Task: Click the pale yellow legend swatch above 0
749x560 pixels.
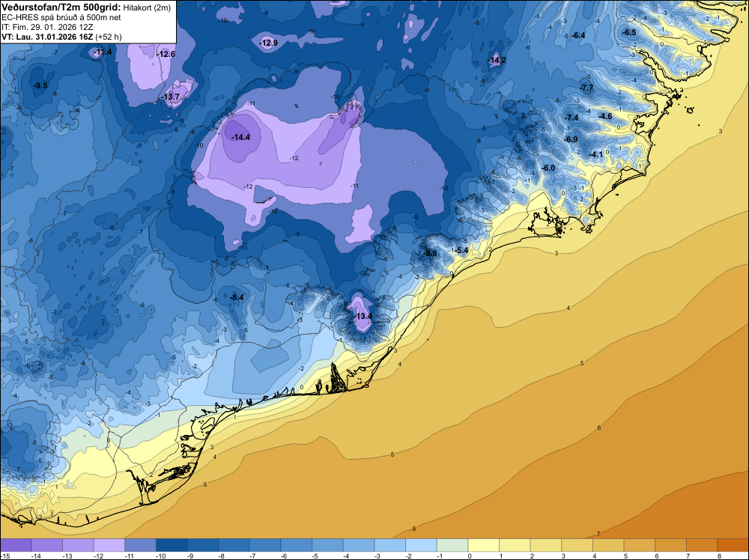Action: [x=483, y=545]
